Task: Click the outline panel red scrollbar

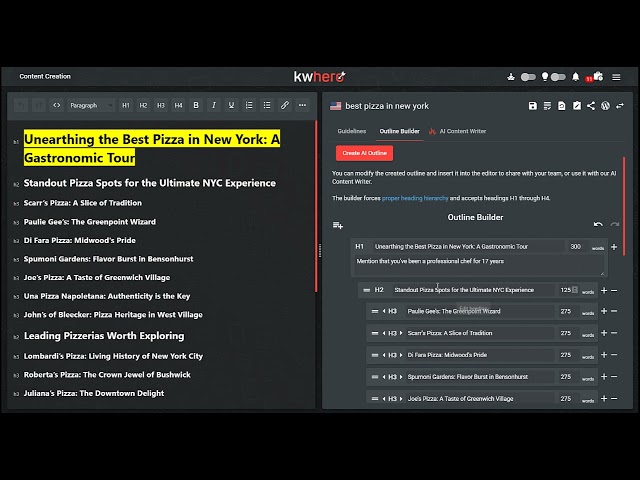Action: click(624, 206)
